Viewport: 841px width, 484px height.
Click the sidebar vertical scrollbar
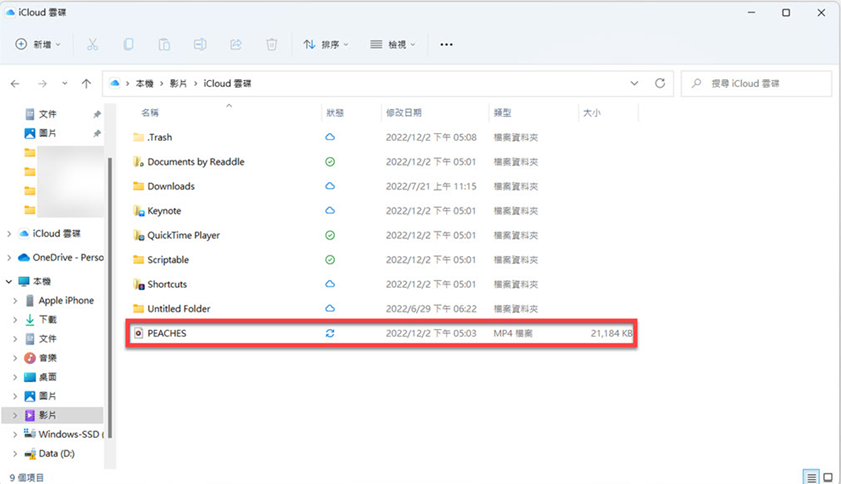click(110, 298)
